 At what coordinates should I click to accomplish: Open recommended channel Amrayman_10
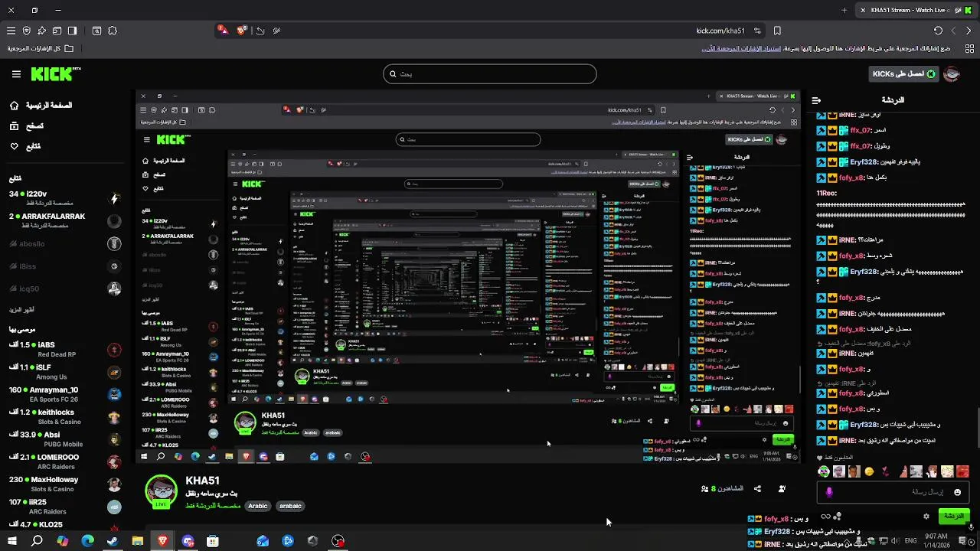tap(65, 394)
